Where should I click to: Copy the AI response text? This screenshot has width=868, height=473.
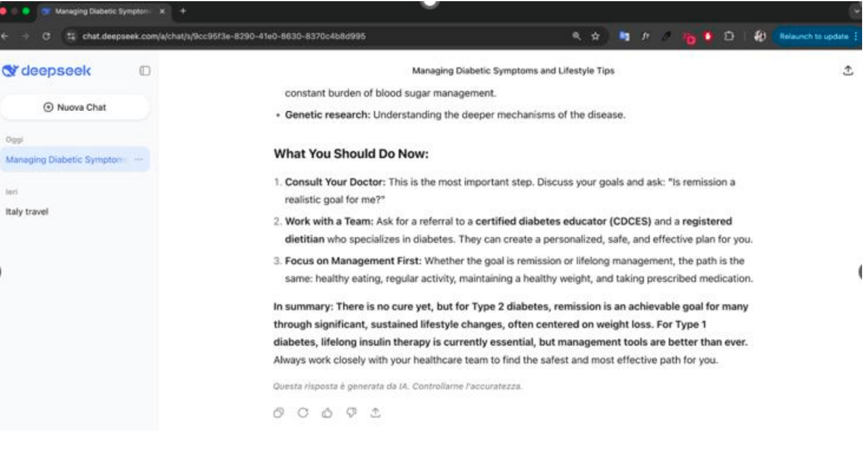point(278,413)
